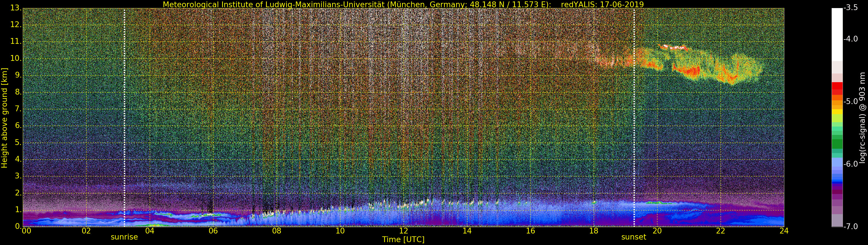Click the time tick label '06'
Screen dimensions: 868x245
point(213,231)
